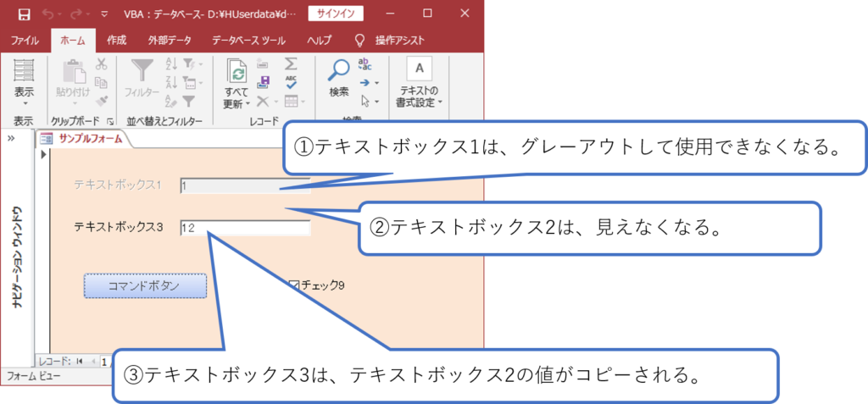Toggle the チェック9 checkbox
Viewport: 868px width, 404px height.
point(293,285)
